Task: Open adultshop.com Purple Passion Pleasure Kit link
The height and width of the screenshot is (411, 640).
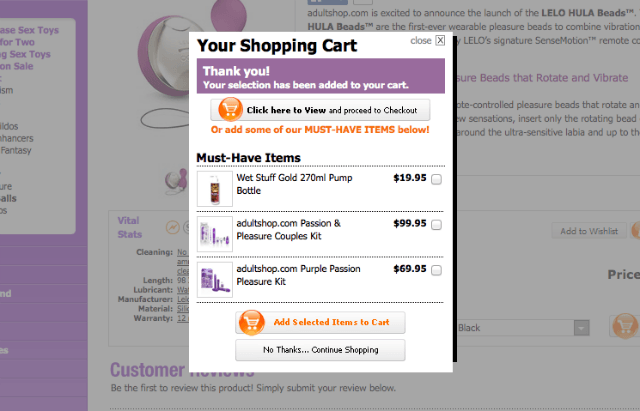Action: click(x=288, y=275)
